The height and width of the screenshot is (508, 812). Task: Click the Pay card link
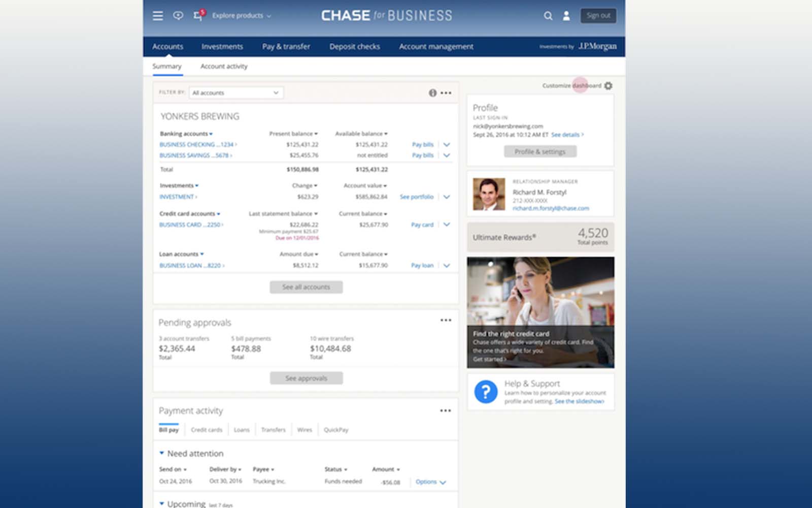tap(422, 225)
